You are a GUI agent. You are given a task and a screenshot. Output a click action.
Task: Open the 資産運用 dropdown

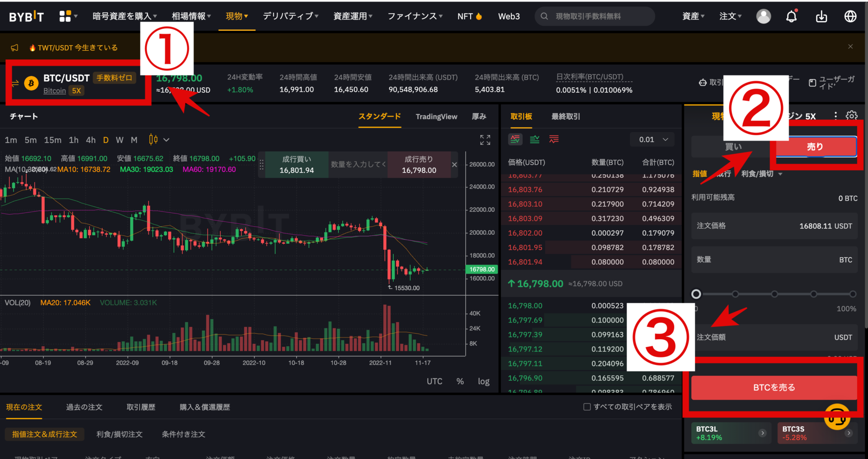tap(353, 16)
